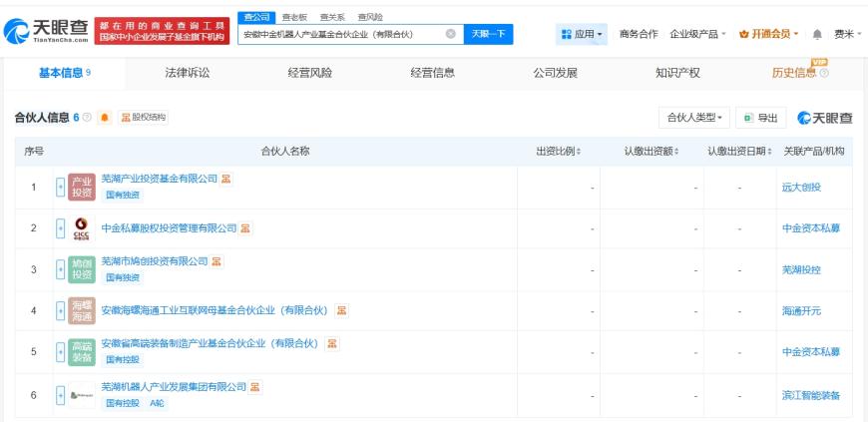Clear the search box text
This screenshot has width=868, height=422.
point(451,34)
